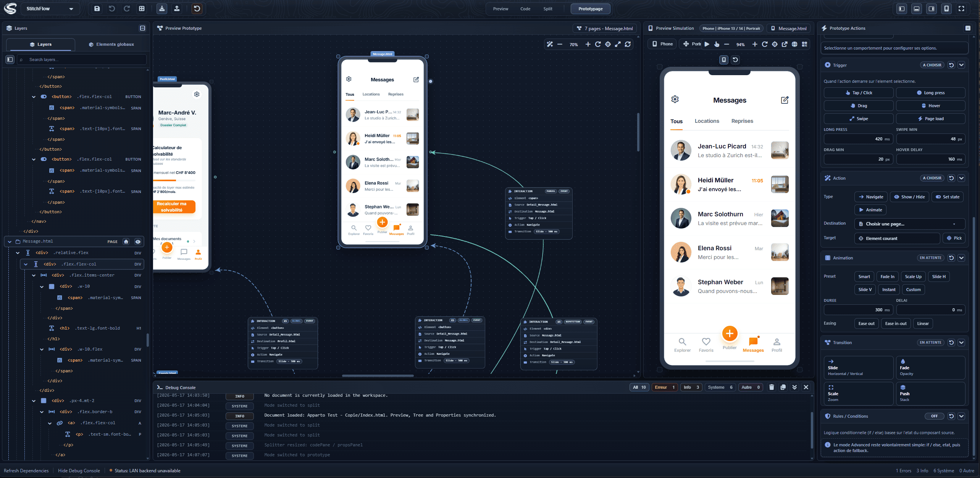This screenshot has height=478, width=980.
Task: Click the globe icon in simulation toolbar
Action: [794, 44]
